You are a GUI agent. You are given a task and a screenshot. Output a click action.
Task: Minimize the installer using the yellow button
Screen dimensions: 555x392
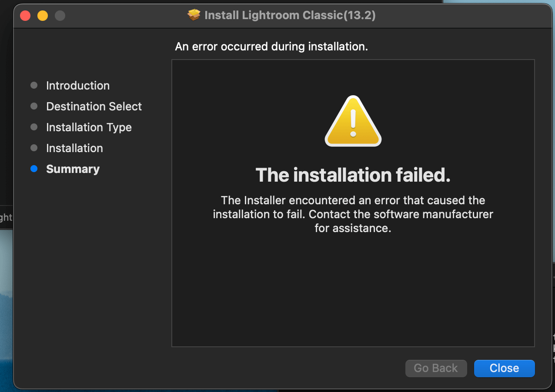pyautogui.click(x=43, y=16)
